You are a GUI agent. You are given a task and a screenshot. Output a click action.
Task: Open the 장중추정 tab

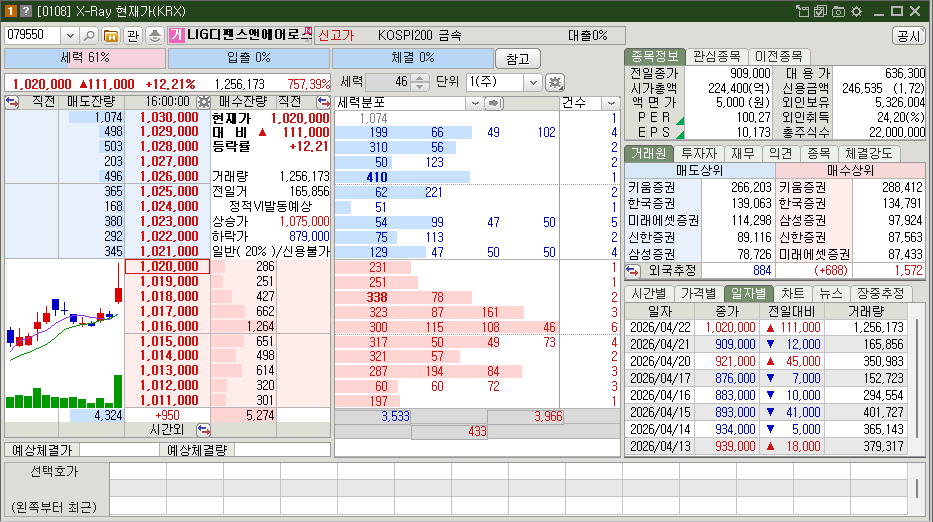(x=881, y=293)
